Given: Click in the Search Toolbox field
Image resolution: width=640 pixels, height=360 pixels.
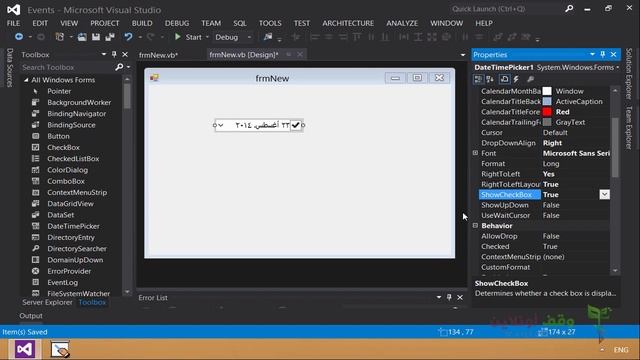Looking at the screenshot, I should click(x=67, y=67).
